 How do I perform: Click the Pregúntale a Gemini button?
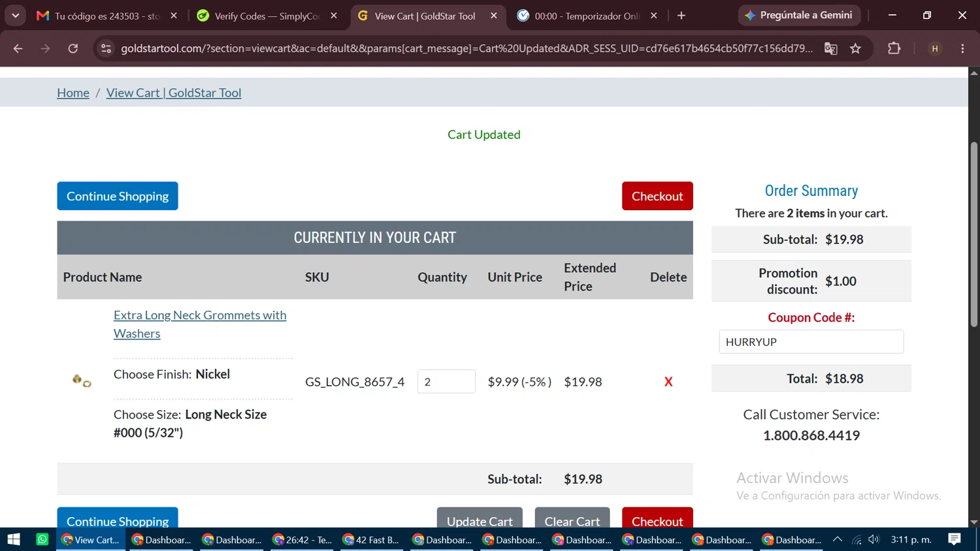click(x=799, y=15)
